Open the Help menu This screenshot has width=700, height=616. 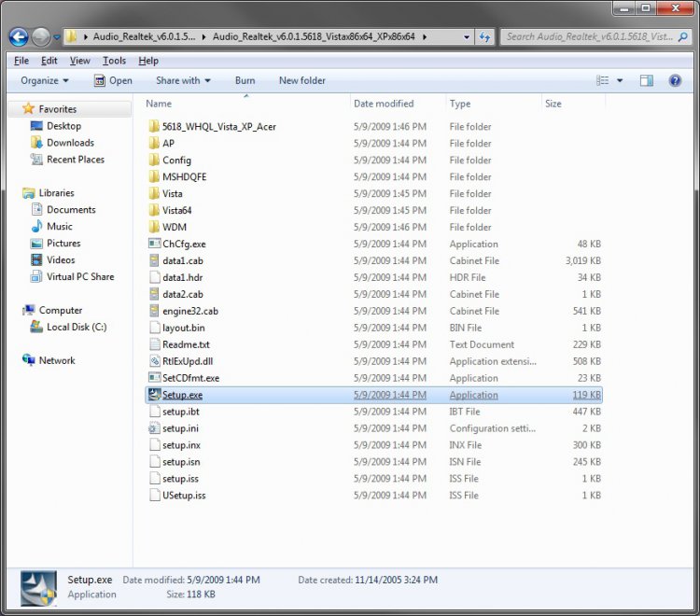(148, 61)
